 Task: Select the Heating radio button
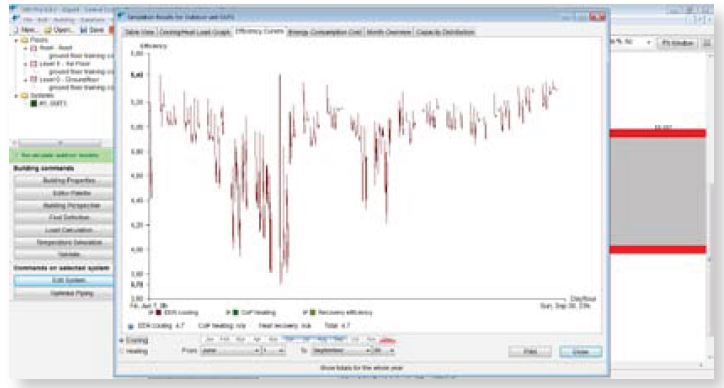pos(122,352)
